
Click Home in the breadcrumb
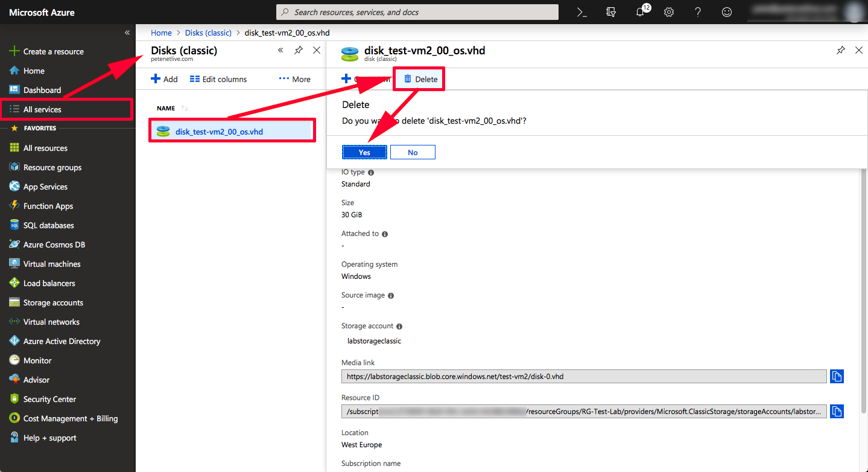(161, 33)
